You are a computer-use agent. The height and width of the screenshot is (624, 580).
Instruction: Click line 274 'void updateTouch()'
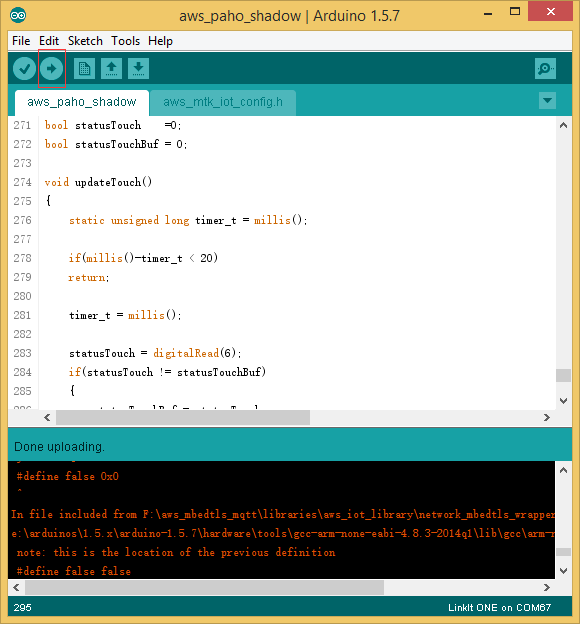coord(98,182)
